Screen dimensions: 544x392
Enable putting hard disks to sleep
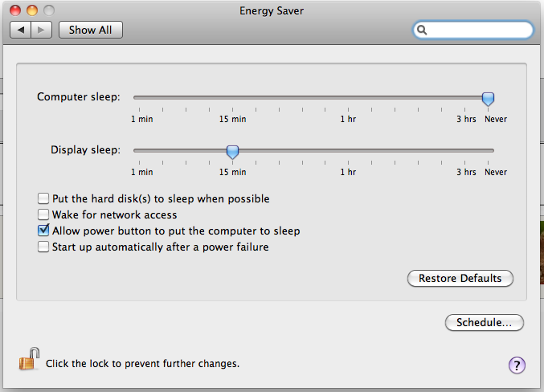(x=43, y=198)
